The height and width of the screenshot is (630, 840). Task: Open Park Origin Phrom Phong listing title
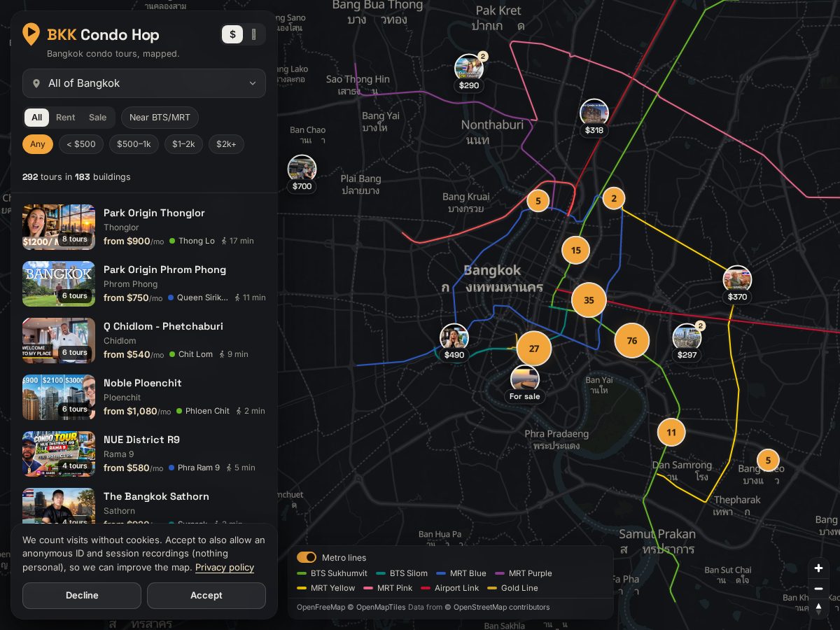point(165,269)
